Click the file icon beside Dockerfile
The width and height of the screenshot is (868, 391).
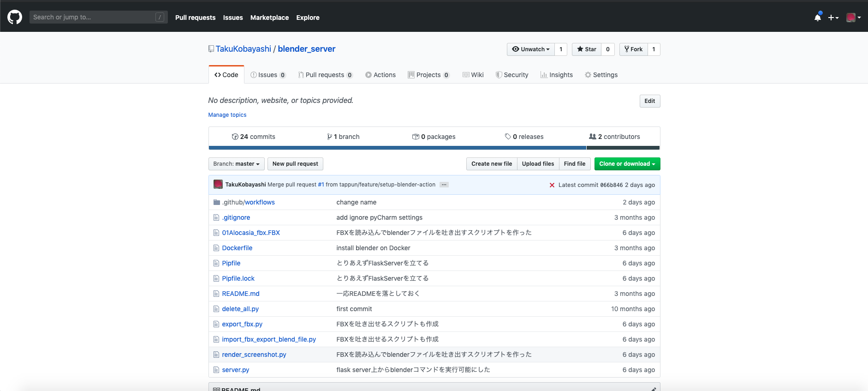point(216,248)
